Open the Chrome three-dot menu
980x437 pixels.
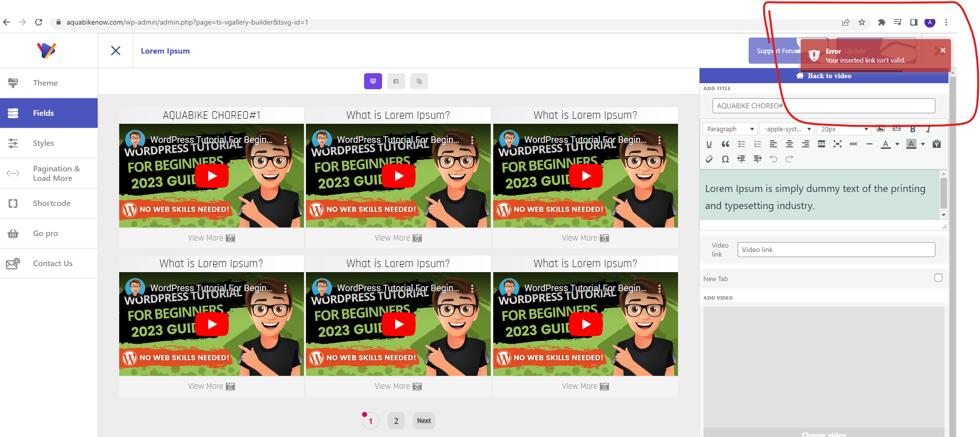pyautogui.click(x=946, y=22)
